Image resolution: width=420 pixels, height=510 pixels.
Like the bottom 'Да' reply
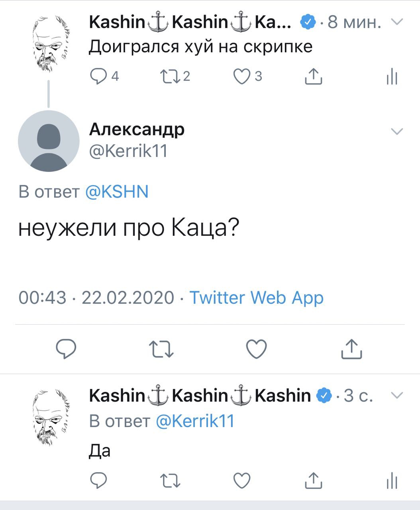241,480
